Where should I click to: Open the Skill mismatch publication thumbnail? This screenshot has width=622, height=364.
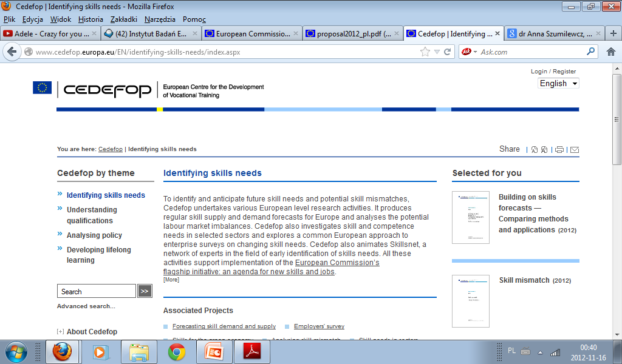pos(471,301)
